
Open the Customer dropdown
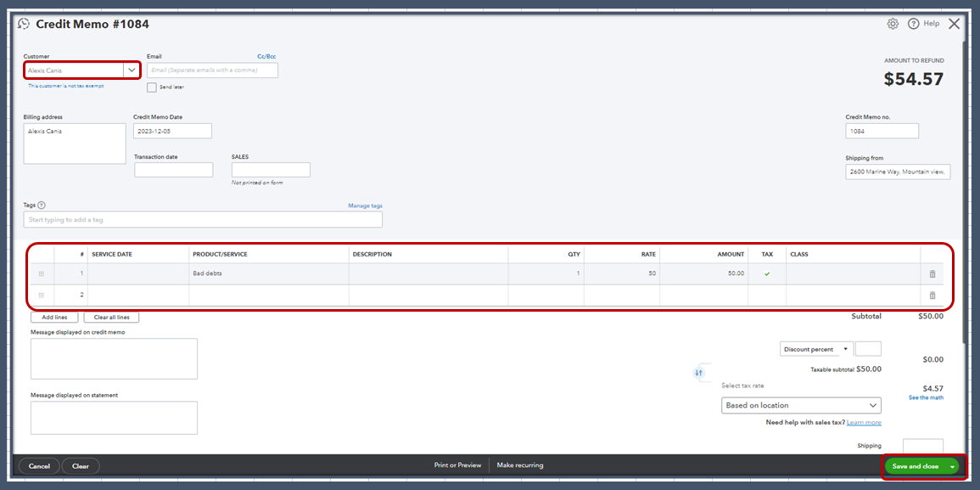[x=132, y=70]
